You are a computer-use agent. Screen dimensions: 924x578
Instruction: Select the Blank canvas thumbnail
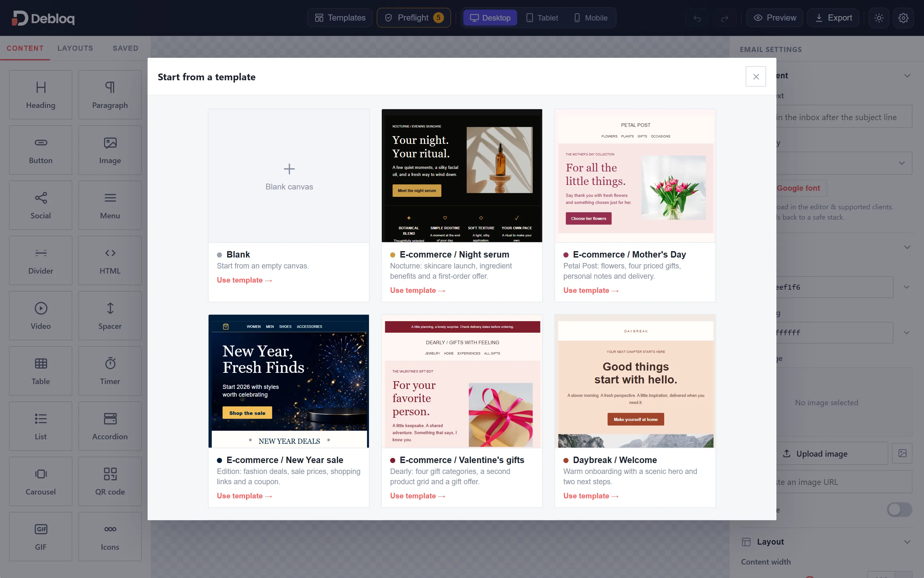(x=289, y=176)
